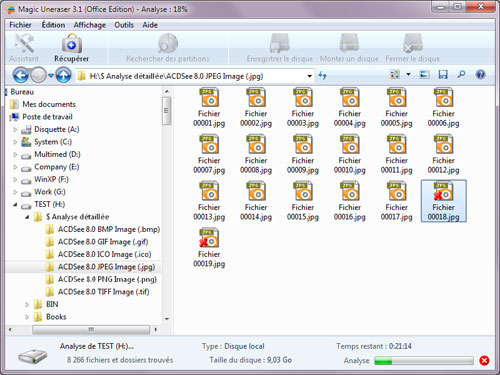Go back with the blue back arrow
This screenshot has height=375, width=500.
click(21, 75)
